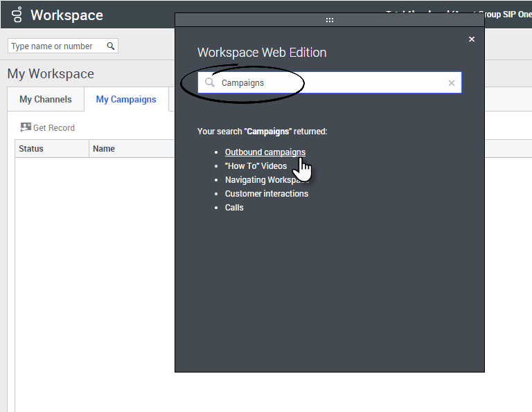Viewport: 532px width, 412px height.
Task: Sort by the Name column header
Action: click(x=132, y=148)
